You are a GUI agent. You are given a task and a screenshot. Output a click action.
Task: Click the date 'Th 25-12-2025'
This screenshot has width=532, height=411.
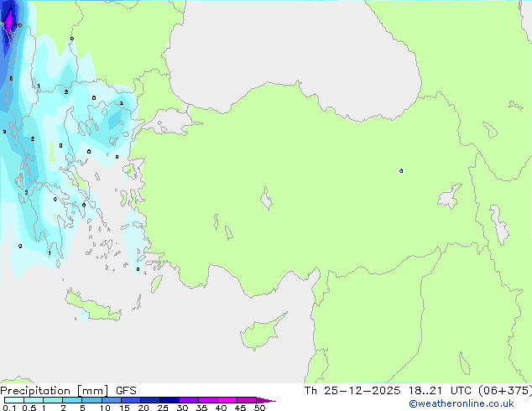[352, 391]
